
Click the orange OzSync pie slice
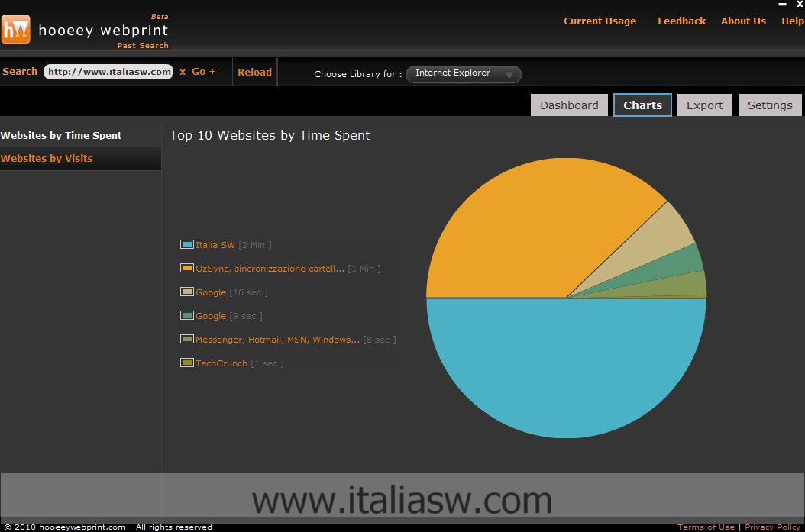click(534, 231)
